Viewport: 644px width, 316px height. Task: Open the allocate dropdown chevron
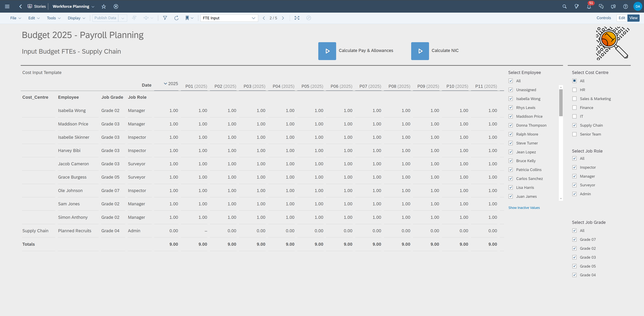152,18
